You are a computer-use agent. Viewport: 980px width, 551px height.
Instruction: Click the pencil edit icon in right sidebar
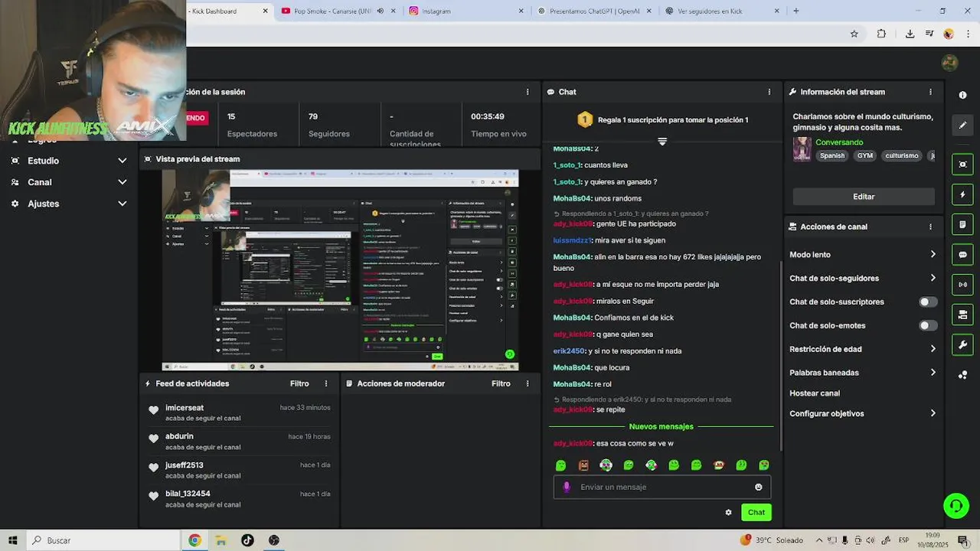962,125
